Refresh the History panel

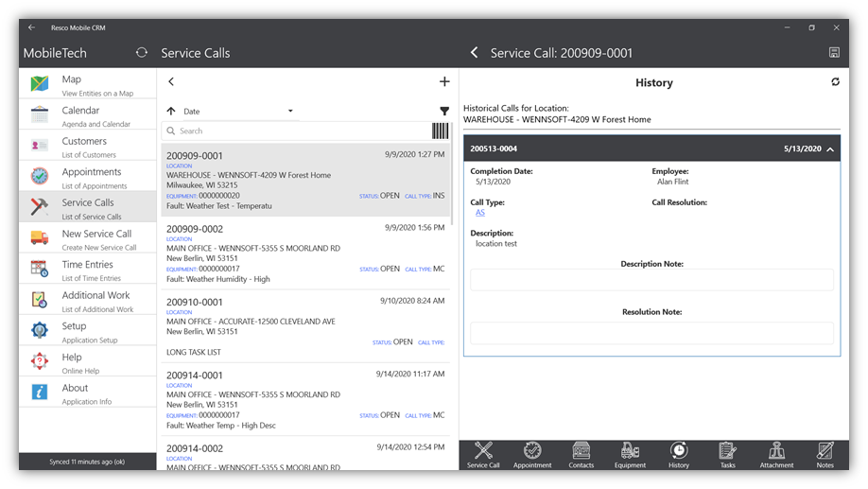click(835, 82)
